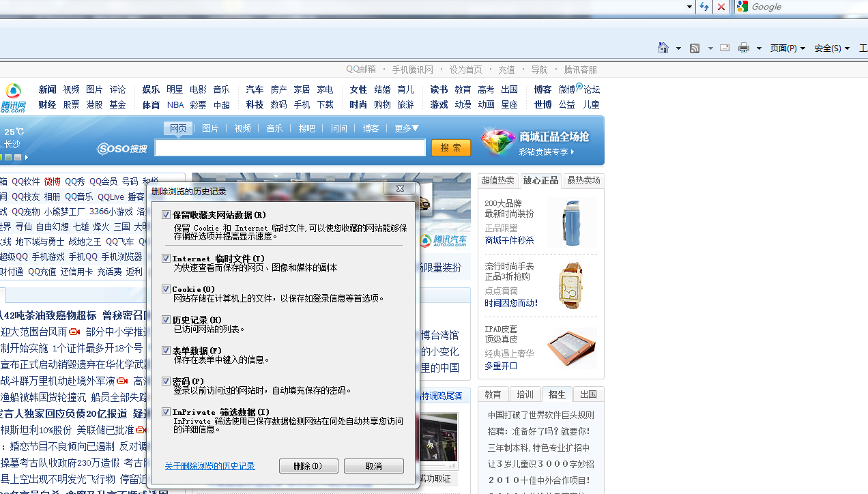The height and width of the screenshot is (494, 868).
Task: Click the Google search provider icon
Action: click(x=742, y=6)
